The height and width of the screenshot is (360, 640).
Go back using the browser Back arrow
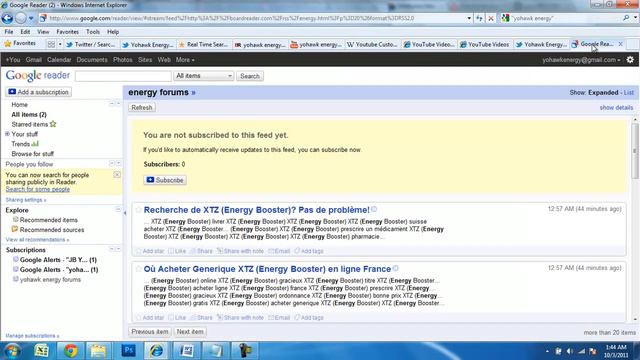click(7, 18)
